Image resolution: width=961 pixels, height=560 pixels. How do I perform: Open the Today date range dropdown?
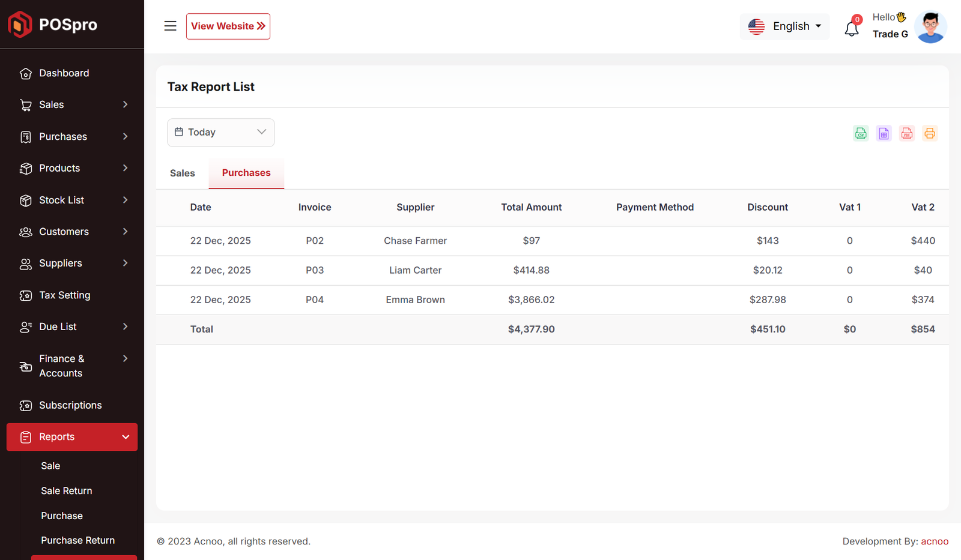tap(220, 132)
